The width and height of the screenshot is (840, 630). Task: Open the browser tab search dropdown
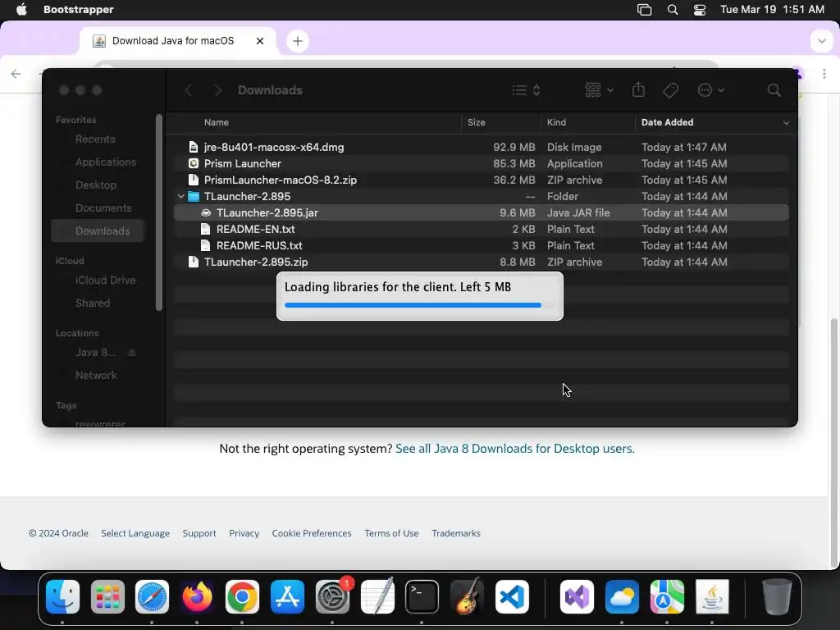tap(821, 41)
